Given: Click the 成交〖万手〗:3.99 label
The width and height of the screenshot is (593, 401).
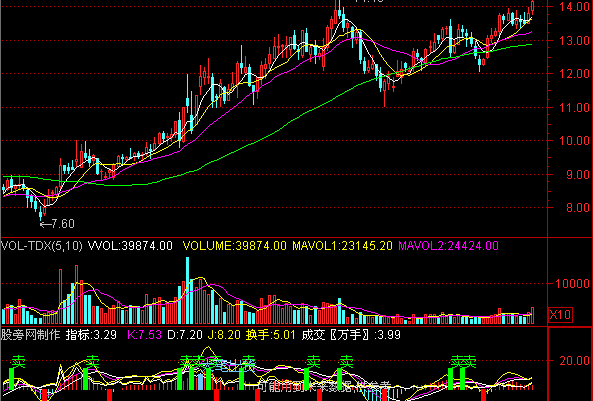Looking at the screenshot, I should [351, 335].
